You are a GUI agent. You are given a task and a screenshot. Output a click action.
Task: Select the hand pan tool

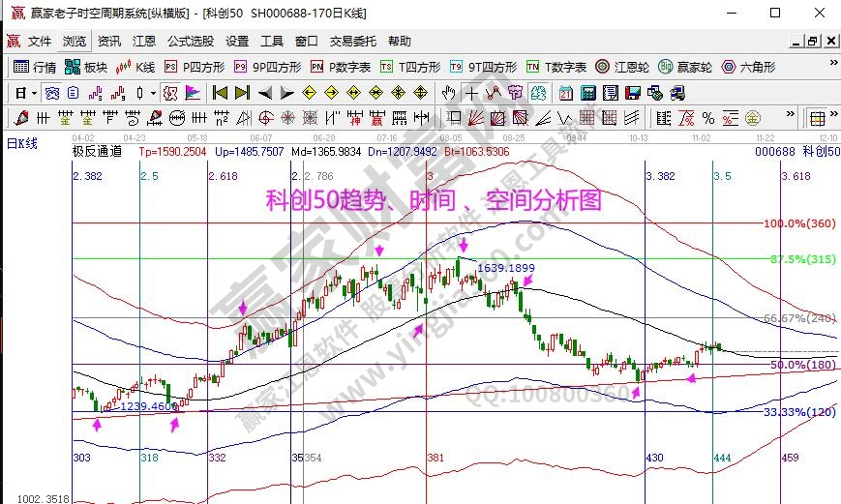click(448, 93)
